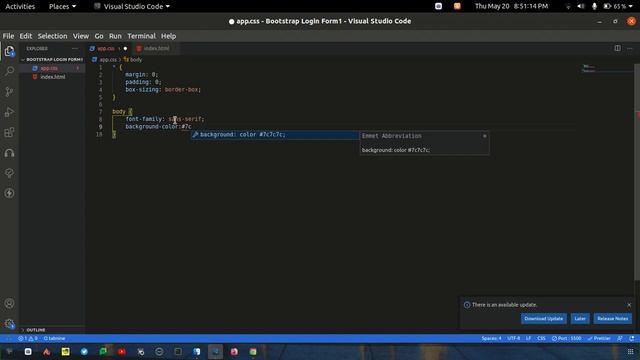
Task: Open the Explorer panel ellipsis menu
Action: click(75, 48)
